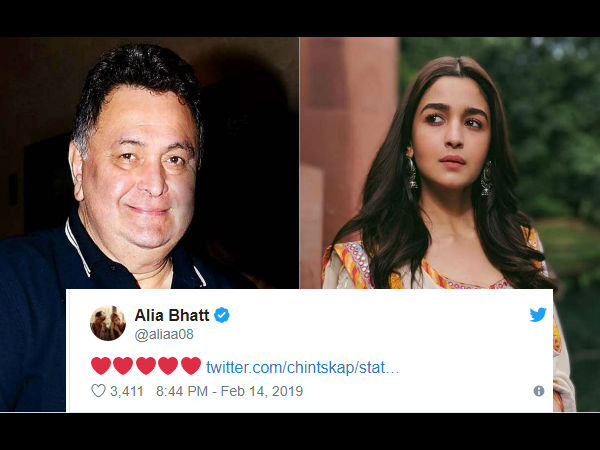The height and width of the screenshot is (450, 600).
Task: Click the heart like icon beside 3,411
Action: [x=98, y=391]
